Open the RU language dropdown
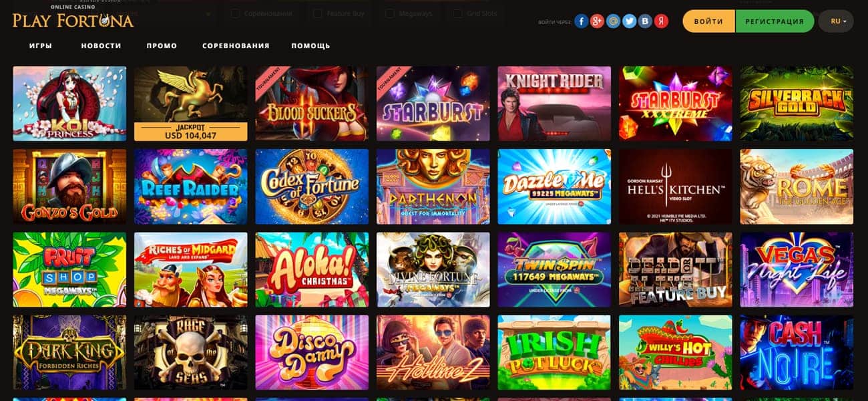The width and height of the screenshot is (868, 401). tap(836, 21)
